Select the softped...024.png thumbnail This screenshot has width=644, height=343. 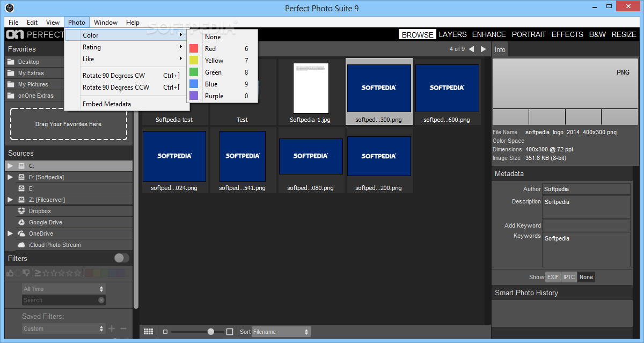(x=174, y=156)
